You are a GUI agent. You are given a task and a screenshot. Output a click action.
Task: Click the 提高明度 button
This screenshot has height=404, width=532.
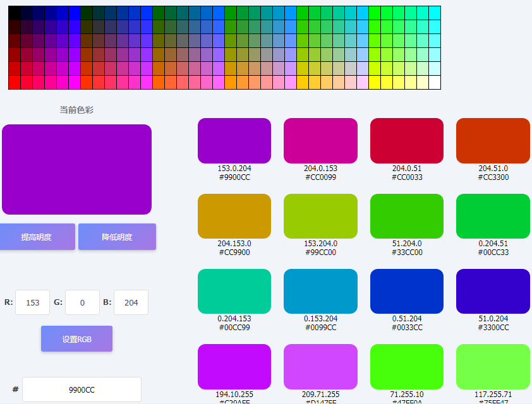[x=37, y=237]
